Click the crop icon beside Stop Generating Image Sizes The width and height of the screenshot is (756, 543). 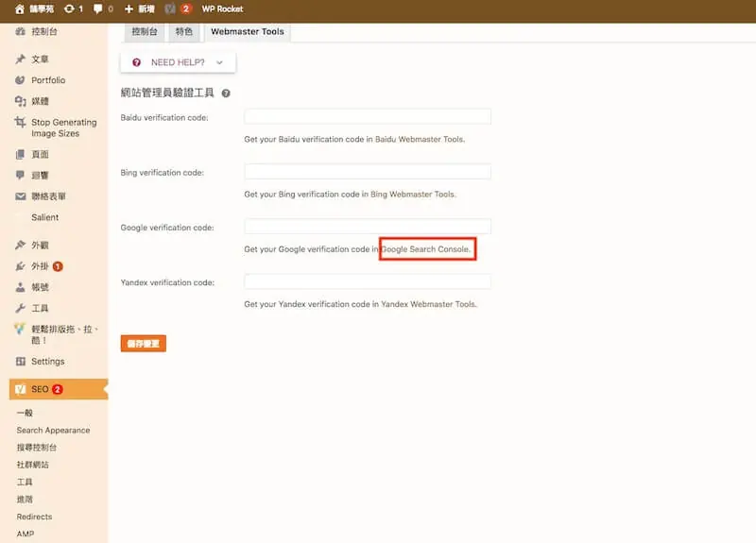[x=20, y=122]
